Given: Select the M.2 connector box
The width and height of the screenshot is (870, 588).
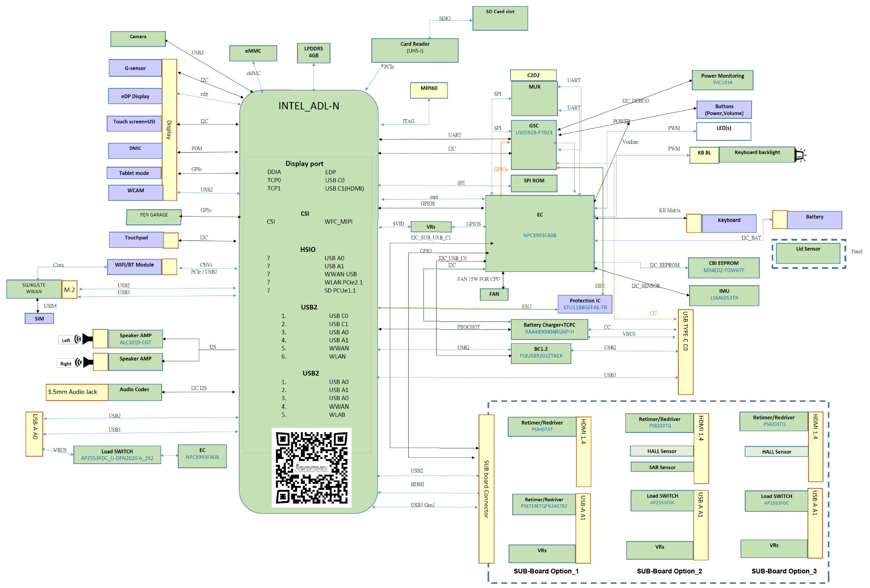Looking at the screenshot, I should click(x=70, y=290).
